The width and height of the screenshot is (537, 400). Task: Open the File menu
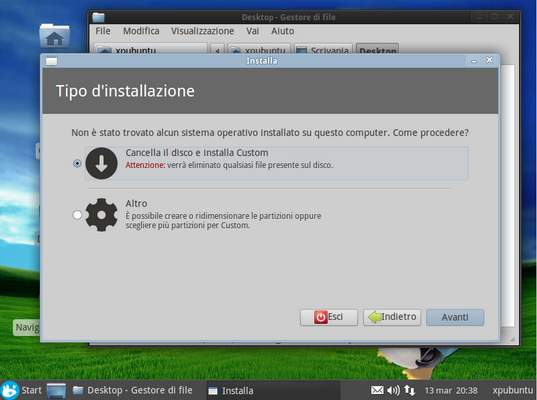click(x=103, y=31)
